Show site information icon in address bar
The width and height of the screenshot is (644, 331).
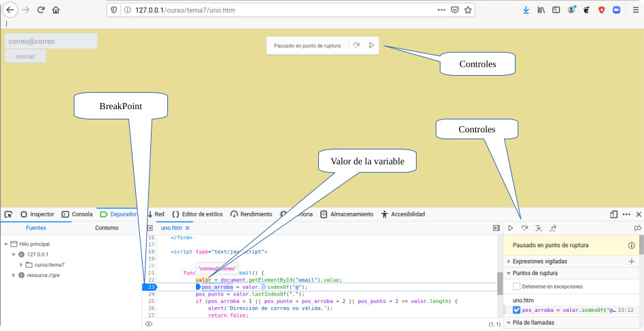pyautogui.click(x=127, y=10)
